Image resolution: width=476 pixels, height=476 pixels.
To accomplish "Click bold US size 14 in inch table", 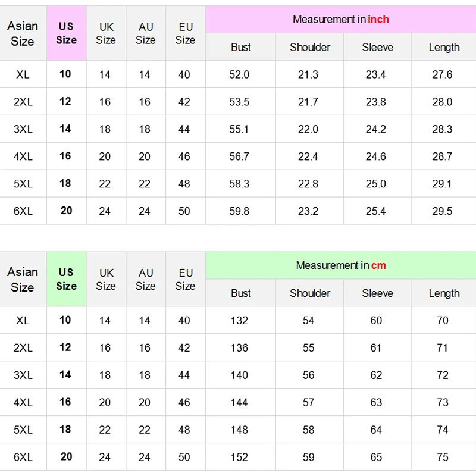I will (65, 129).
